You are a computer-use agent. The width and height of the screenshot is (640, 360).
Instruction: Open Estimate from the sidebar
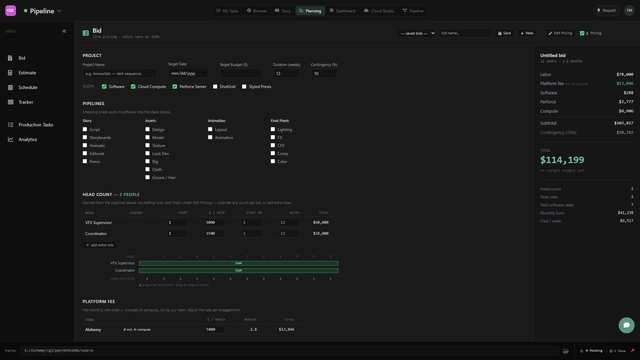[27, 73]
